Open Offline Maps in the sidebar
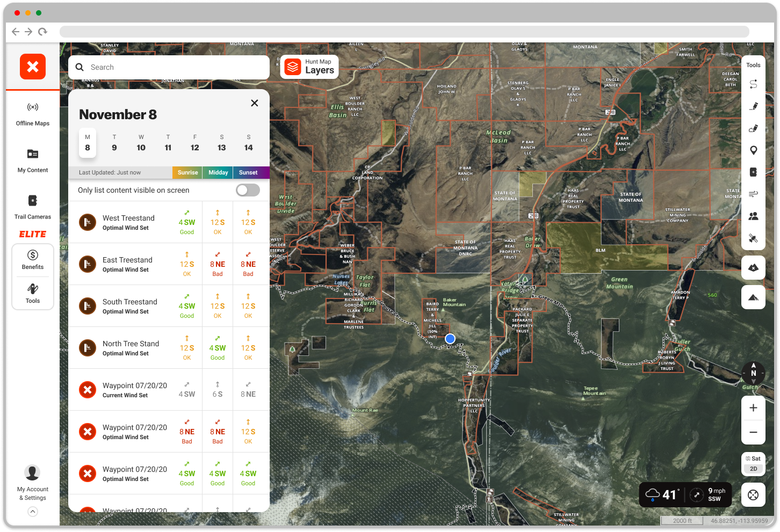780x532 pixels. click(33, 114)
